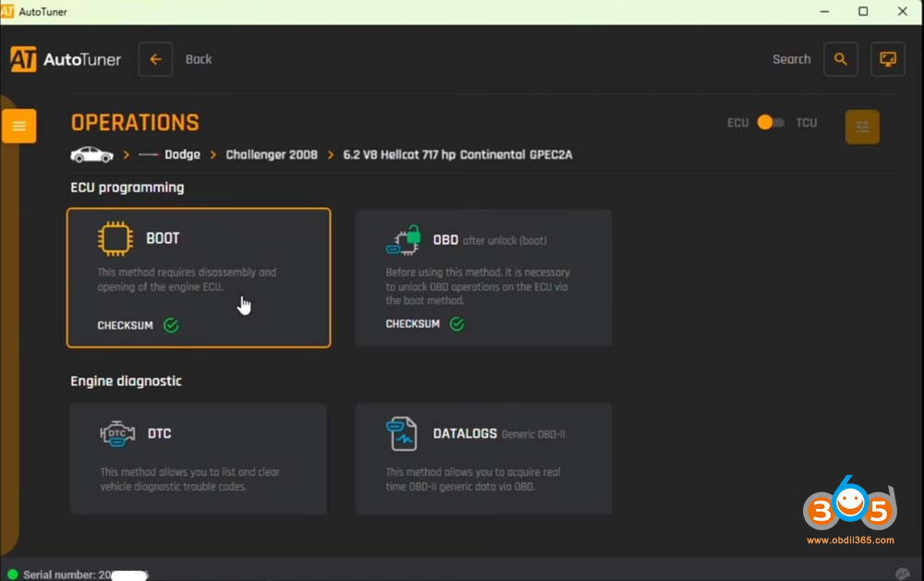Toggle the ECU/TCU switch
Screen dimensions: 924x581
[x=771, y=123]
